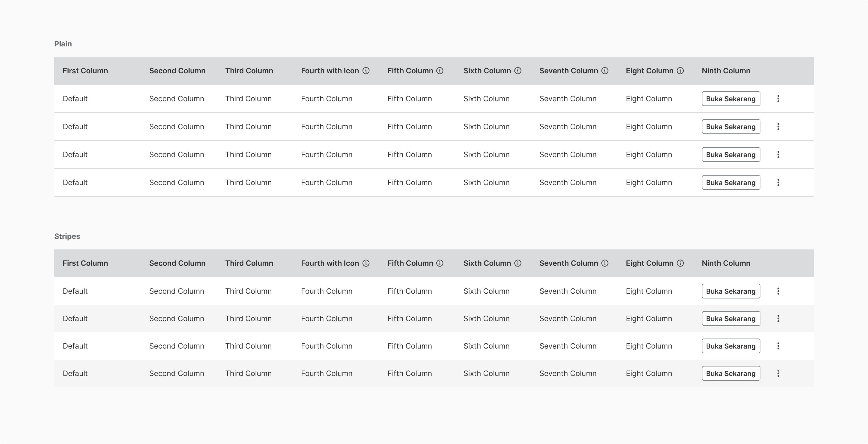
Task: Click info icon beside Plain table's Fourth with Icon
Action: click(366, 71)
